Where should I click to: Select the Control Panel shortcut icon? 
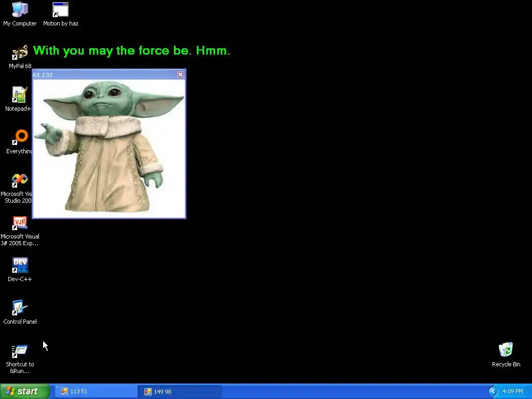coord(20,308)
